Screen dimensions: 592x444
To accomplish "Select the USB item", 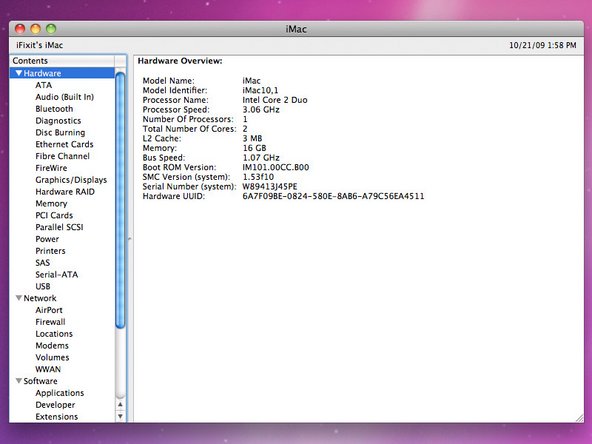I will pyautogui.click(x=43, y=286).
